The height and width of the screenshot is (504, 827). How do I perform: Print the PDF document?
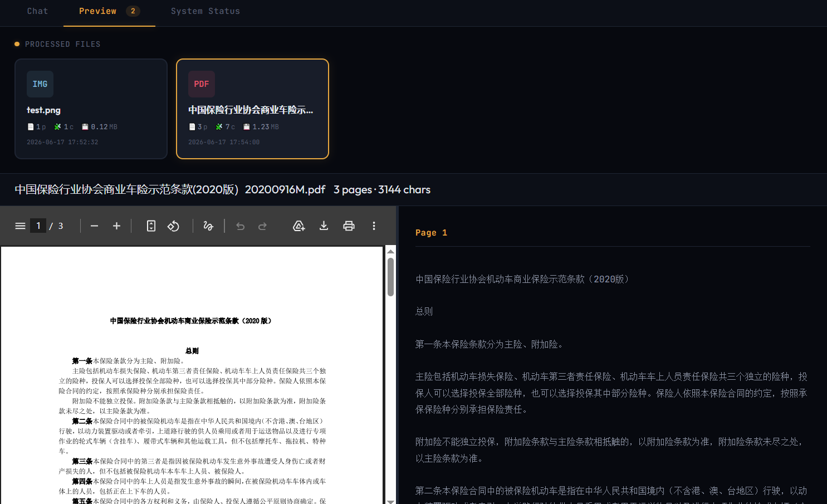tap(349, 226)
